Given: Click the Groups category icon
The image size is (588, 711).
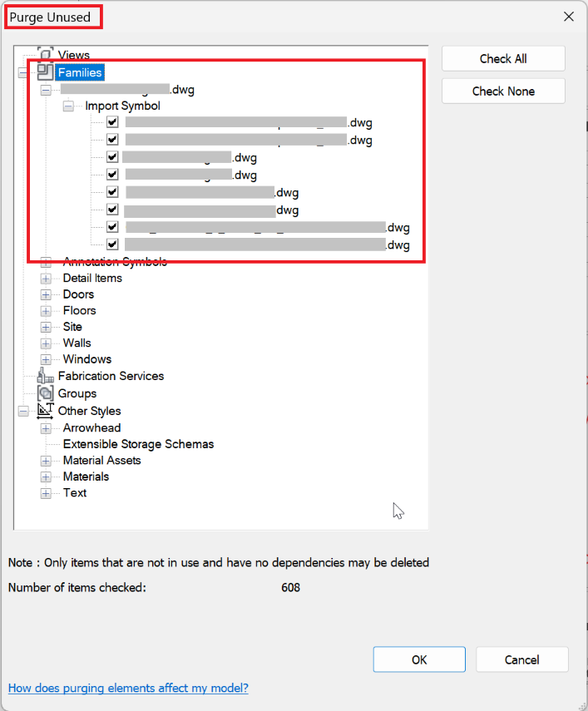Looking at the screenshot, I should tap(46, 393).
